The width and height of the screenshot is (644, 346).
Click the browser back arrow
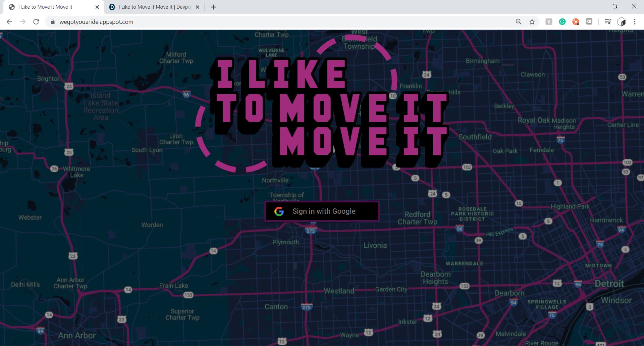click(9, 22)
